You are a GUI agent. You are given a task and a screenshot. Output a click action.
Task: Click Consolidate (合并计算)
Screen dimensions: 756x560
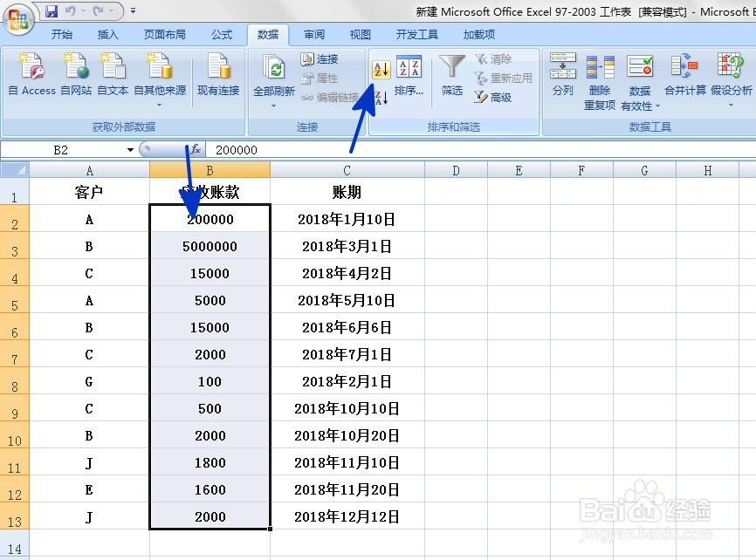point(685,74)
